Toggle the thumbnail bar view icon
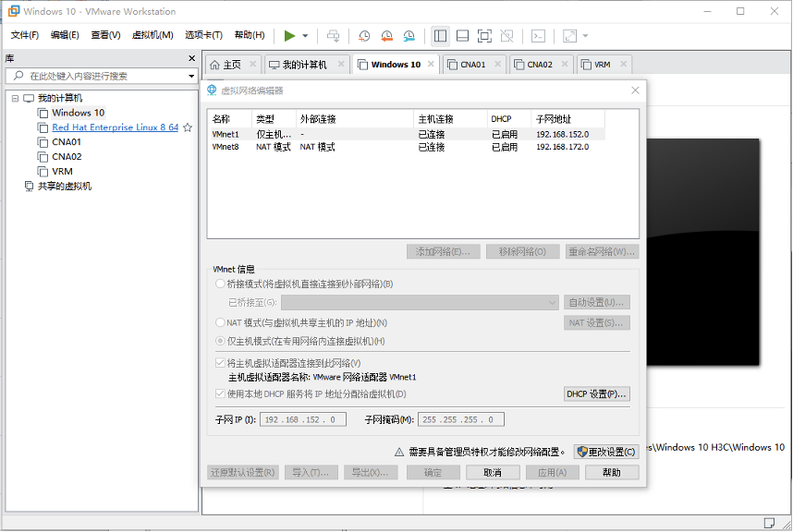793x532 pixels. click(462, 36)
